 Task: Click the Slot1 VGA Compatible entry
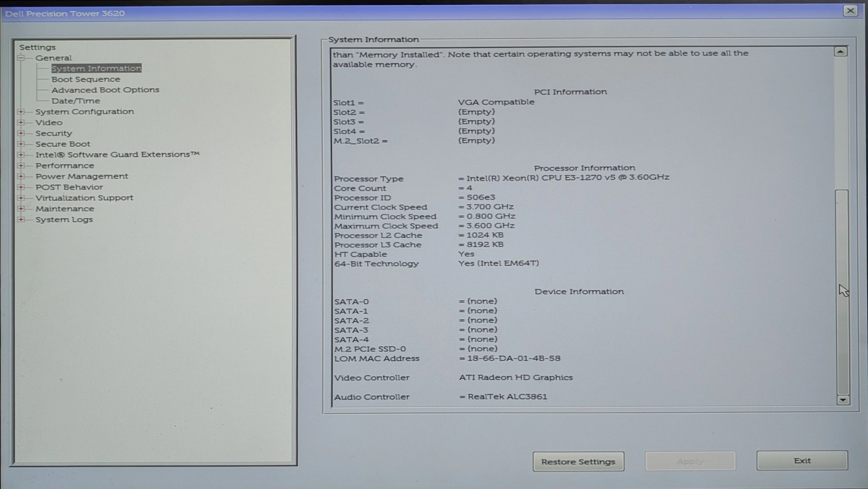[x=496, y=102]
